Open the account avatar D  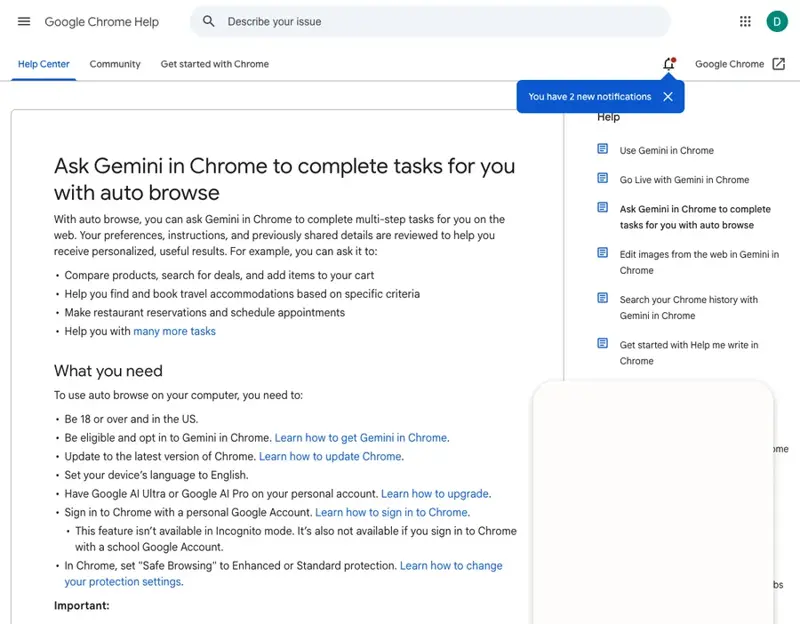[777, 21]
